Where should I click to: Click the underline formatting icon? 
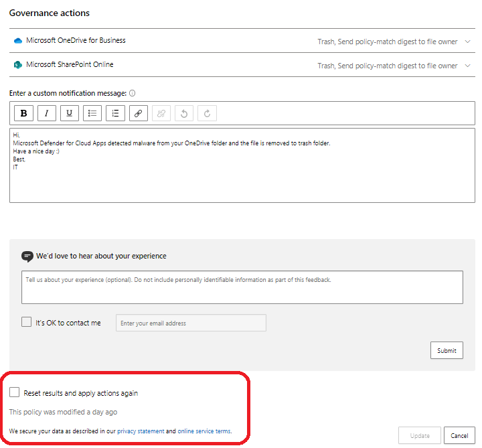70,113
